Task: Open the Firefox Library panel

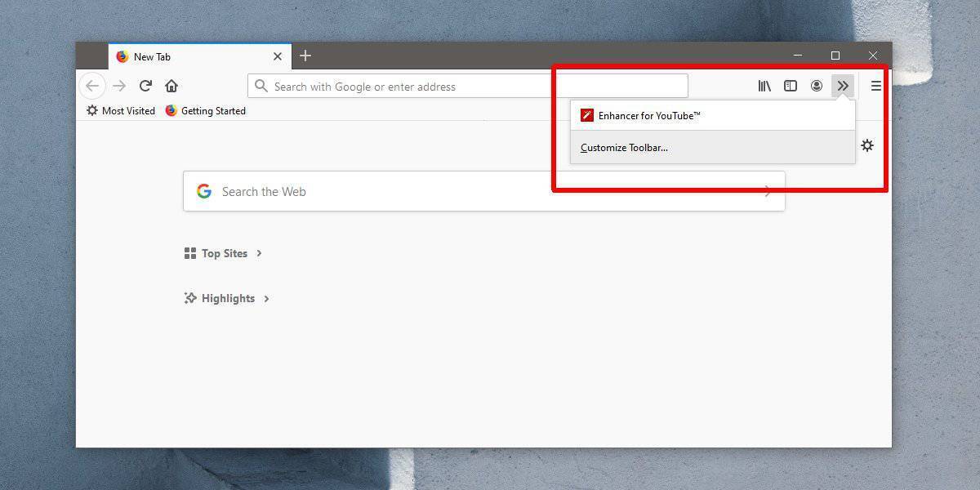Action: point(764,85)
